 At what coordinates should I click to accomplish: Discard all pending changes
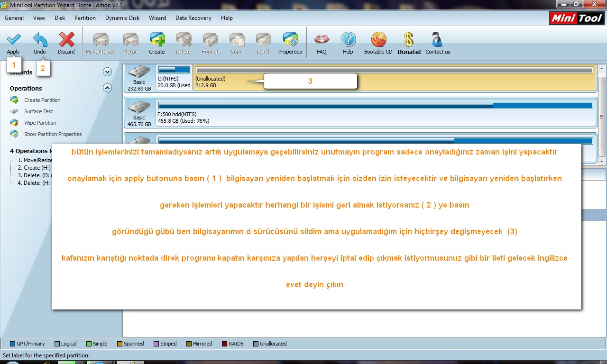pyautogui.click(x=66, y=43)
